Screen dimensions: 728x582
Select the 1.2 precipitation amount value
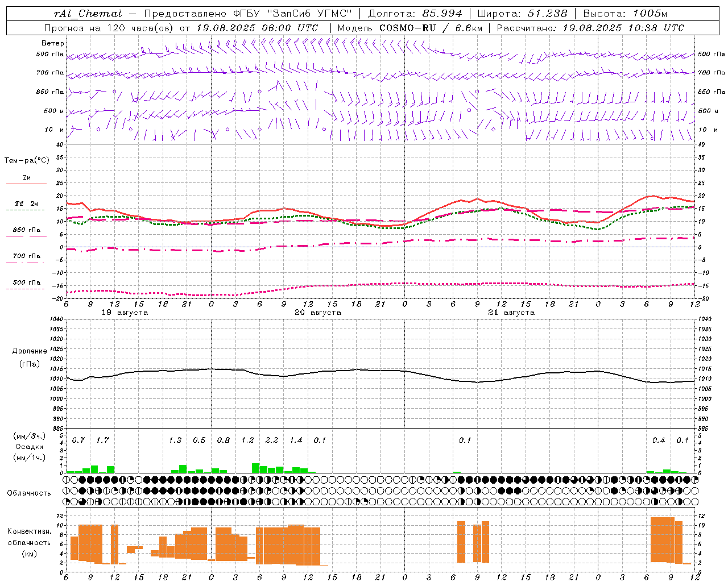click(247, 440)
